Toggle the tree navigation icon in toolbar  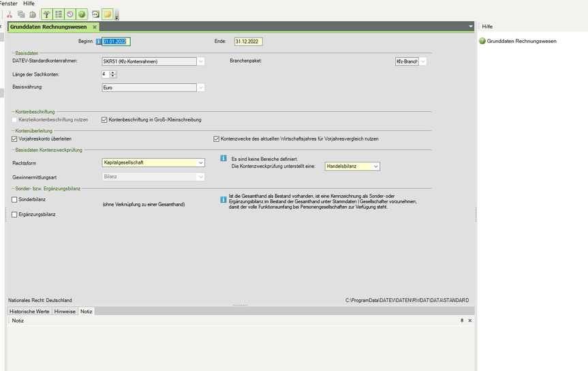[x=46, y=14]
